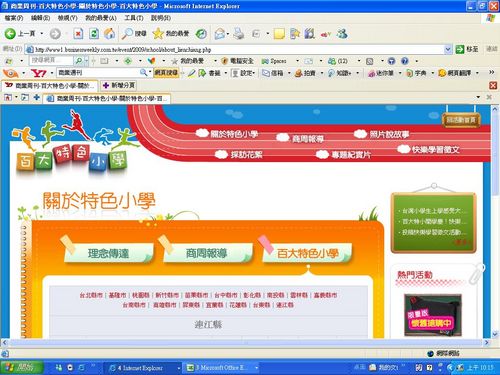Switch to the 新增分頁 tab

click(119, 85)
